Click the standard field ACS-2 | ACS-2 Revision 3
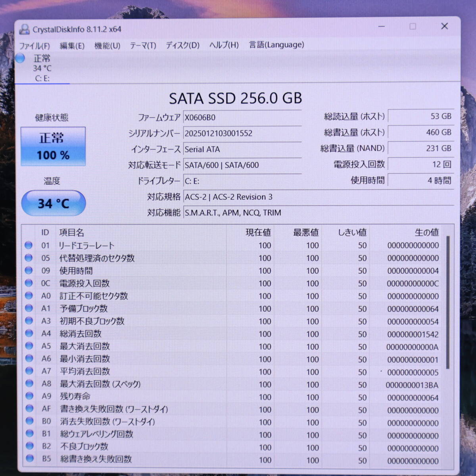This screenshot has height=476, width=476. point(319,197)
